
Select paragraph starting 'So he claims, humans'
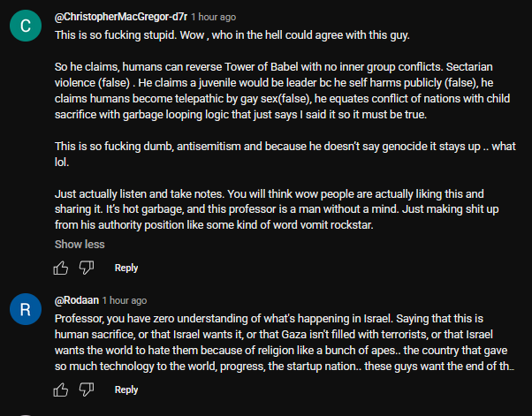[x=282, y=90]
